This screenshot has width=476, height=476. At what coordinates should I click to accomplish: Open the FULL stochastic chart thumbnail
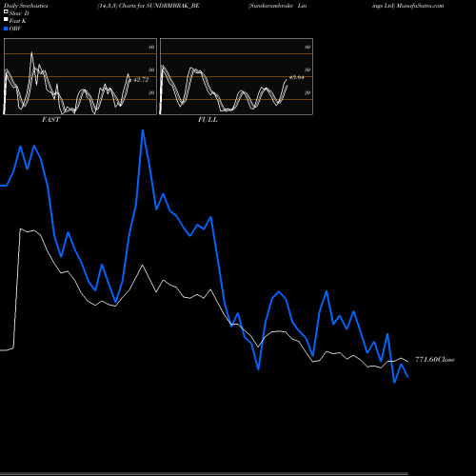tap(236, 76)
